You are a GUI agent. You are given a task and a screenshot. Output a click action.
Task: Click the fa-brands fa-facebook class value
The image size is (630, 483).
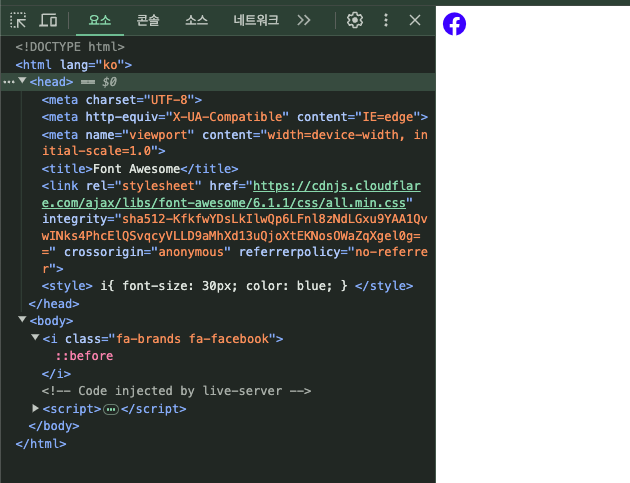coord(192,339)
